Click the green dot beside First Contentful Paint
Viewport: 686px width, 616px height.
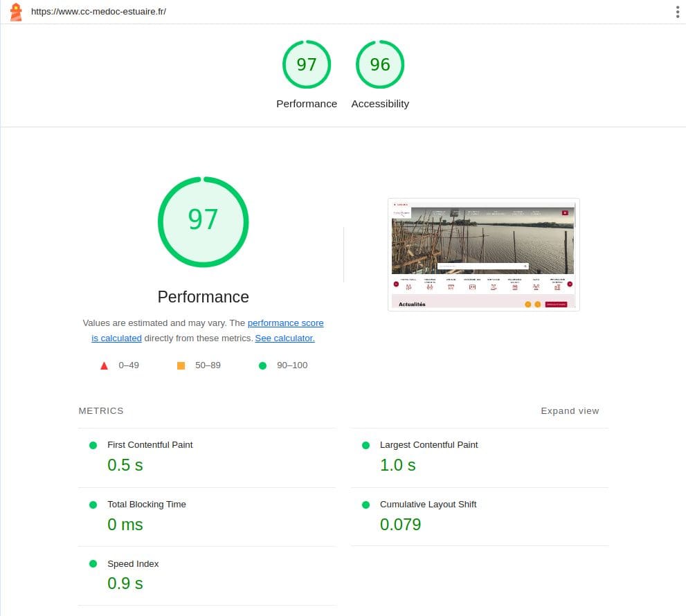[93, 445]
